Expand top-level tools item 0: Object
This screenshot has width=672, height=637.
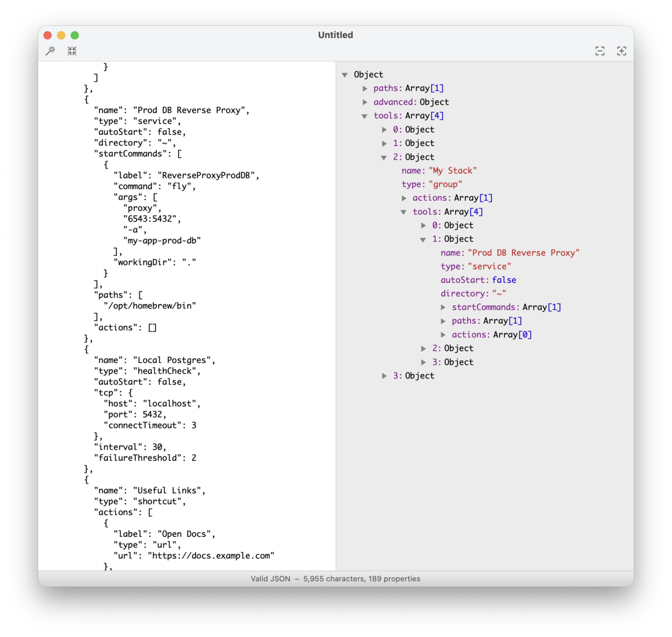384,130
